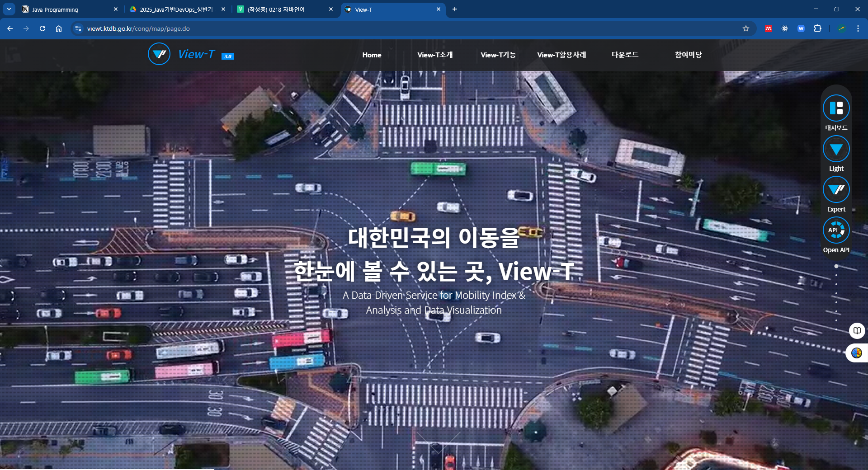Open the 대시보드 dashboard icon
The height and width of the screenshot is (470, 868).
(x=836, y=108)
